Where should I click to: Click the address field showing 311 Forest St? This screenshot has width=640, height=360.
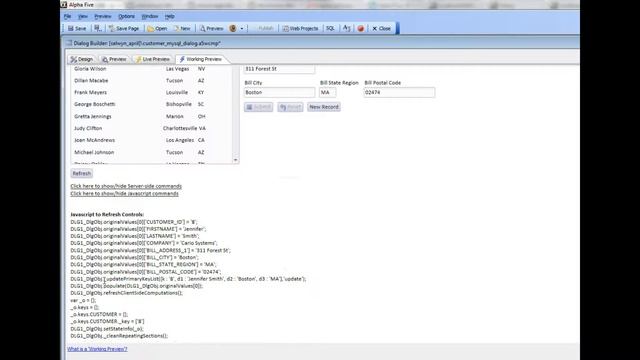coord(279,69)
